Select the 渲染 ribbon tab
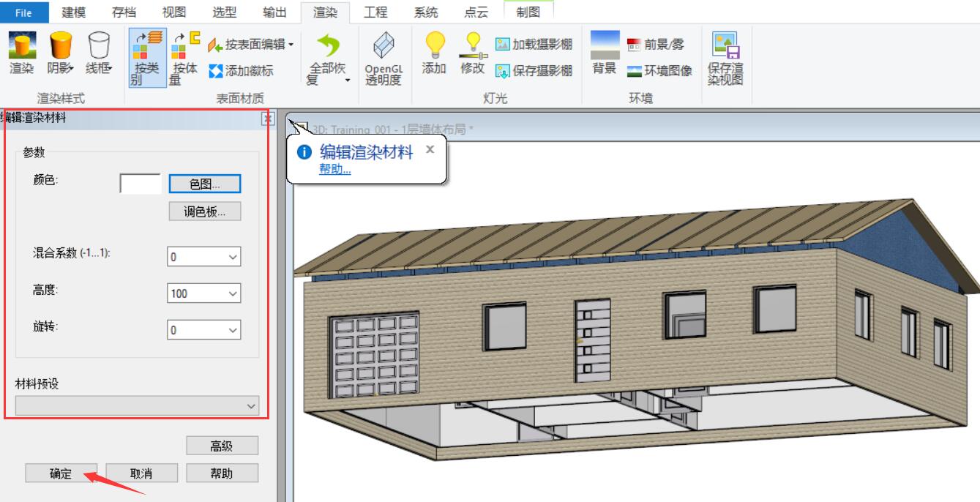 click(x=325, y=12)
